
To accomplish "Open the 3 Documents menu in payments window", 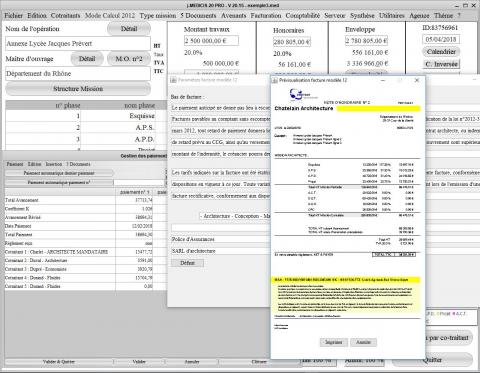I will 78,164.
